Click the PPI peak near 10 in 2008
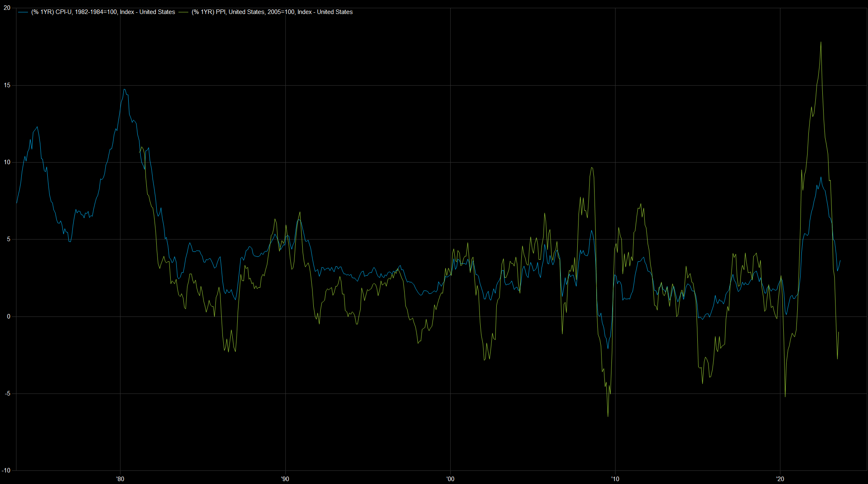The image size is (868, 484). pyautogui.click(x=591, y=168)
